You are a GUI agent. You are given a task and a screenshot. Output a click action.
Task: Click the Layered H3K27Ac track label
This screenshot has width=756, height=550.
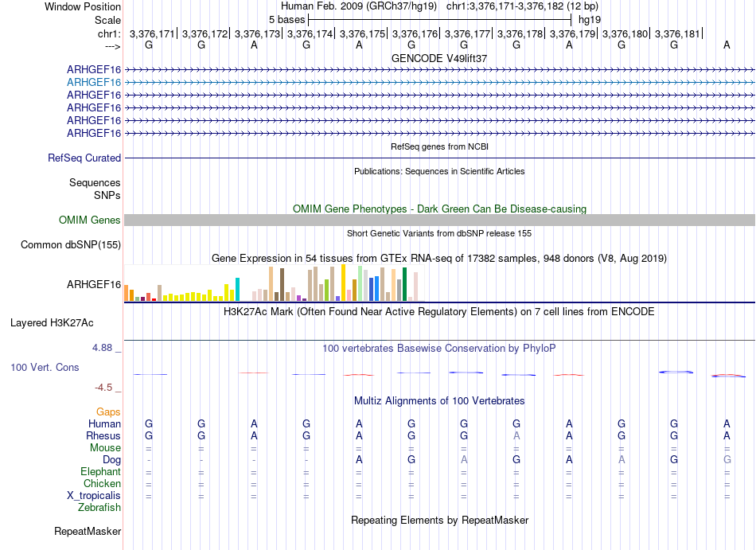coord(52,323)
